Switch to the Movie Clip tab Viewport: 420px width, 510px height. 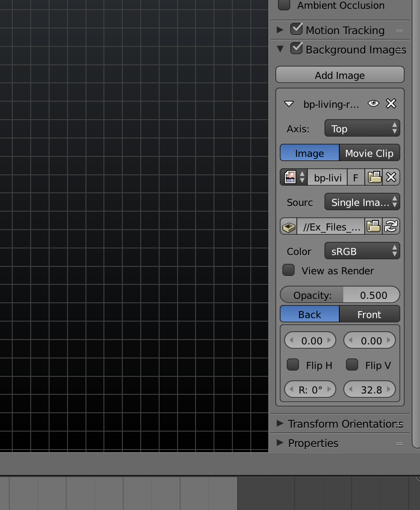(x=370, y=153)
